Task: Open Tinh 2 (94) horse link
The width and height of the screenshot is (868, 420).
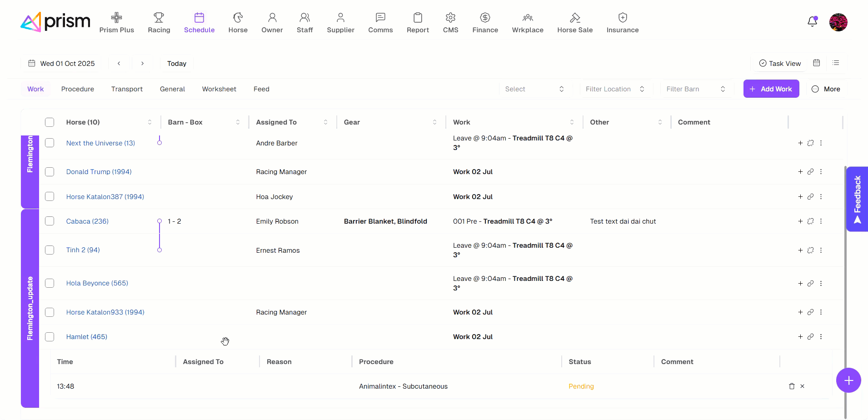Action: click(83, 250)
